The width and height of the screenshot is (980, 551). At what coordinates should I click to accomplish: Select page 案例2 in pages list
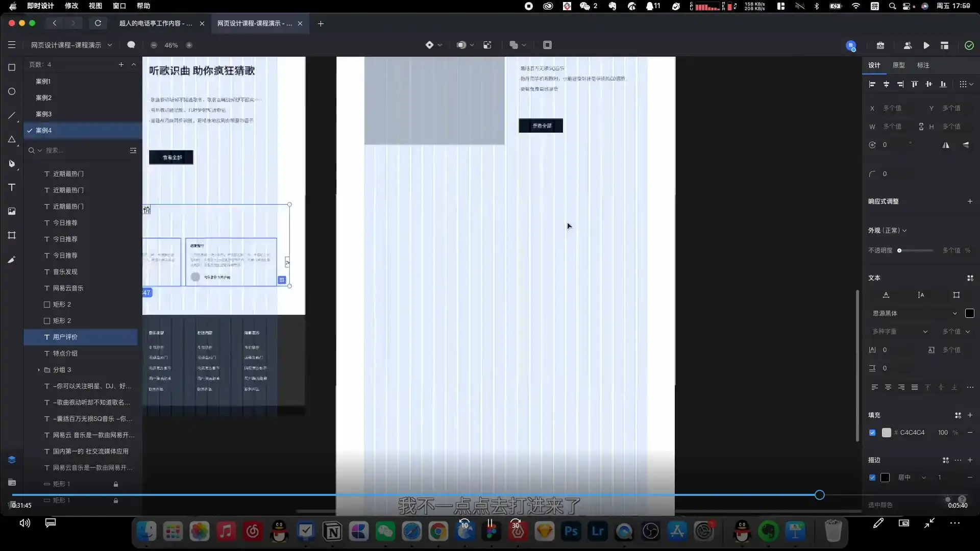[44, 98]
